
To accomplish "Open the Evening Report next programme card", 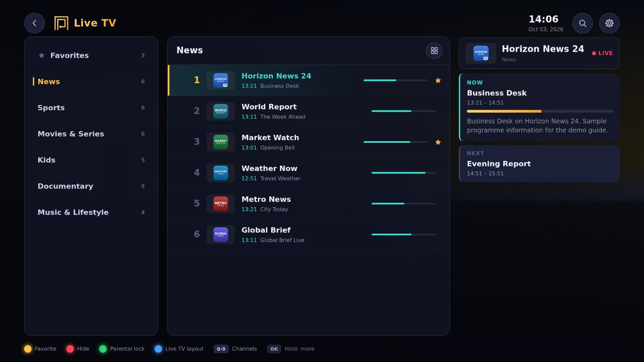I will click(x=539, y=164).
